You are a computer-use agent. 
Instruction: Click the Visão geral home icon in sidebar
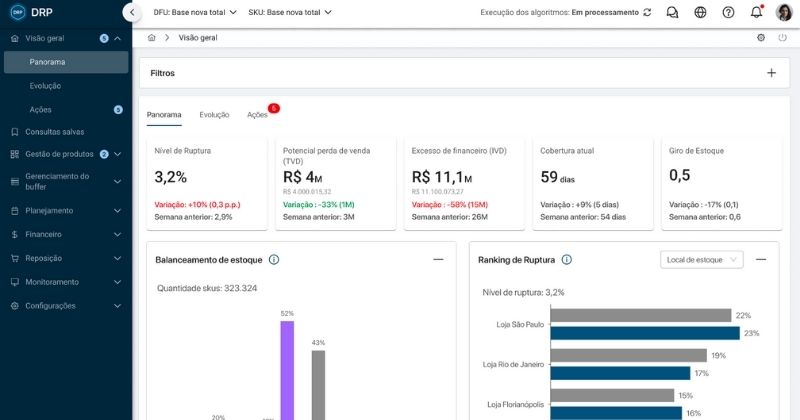coord(15,38)
